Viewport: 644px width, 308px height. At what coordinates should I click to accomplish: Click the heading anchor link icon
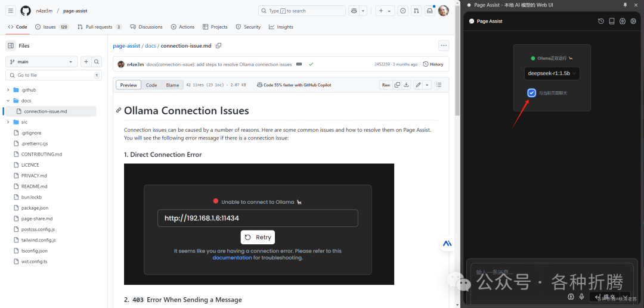119,110
